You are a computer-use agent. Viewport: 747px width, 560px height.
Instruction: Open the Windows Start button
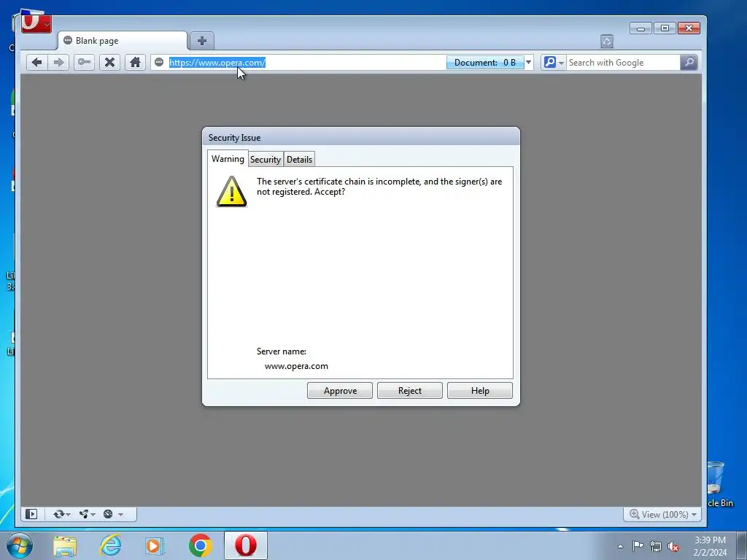pyautogui.click(x=20, y=545)
